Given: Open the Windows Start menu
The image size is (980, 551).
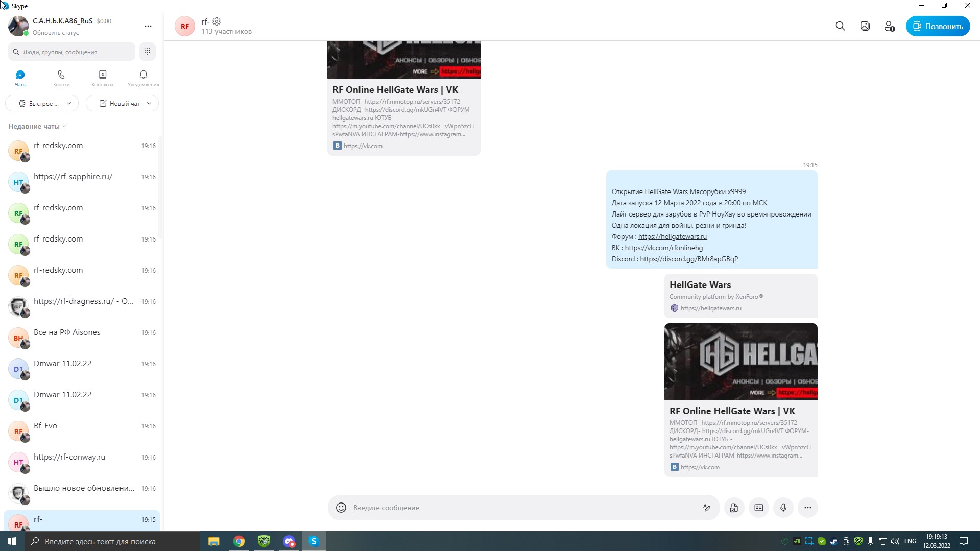Looking at the screenshot, I should point(12,541).
